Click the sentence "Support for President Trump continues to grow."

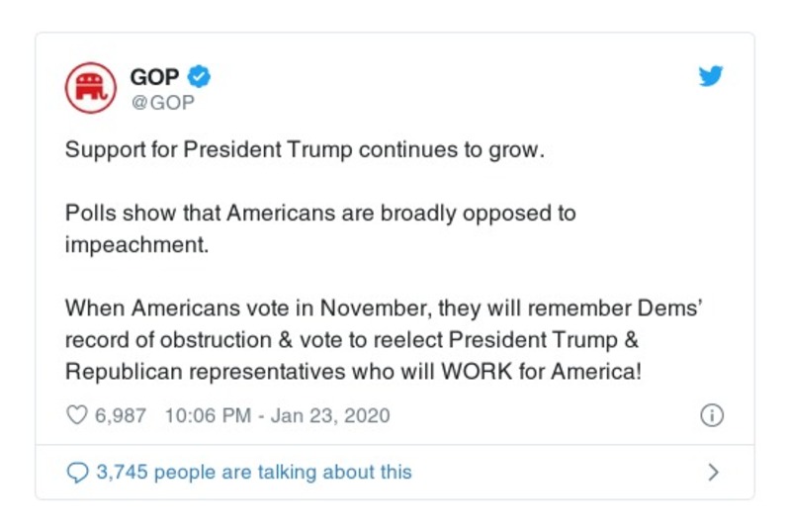click(306, 151)
